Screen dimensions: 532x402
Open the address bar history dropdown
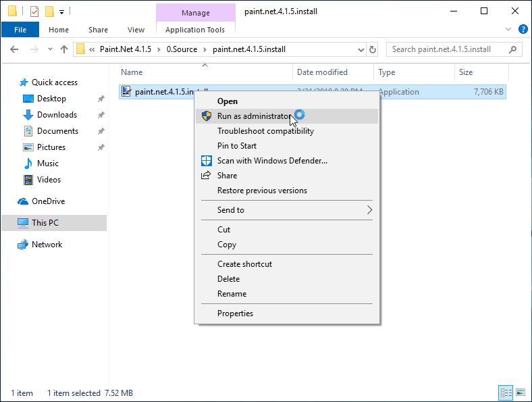pyautogui.click(x=359, y=49)
